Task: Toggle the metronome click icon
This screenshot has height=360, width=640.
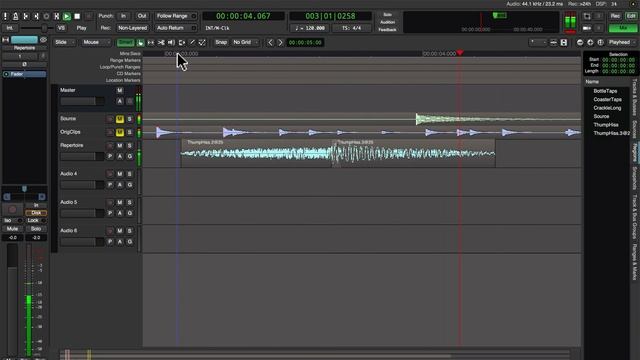Action: (16, 16)
